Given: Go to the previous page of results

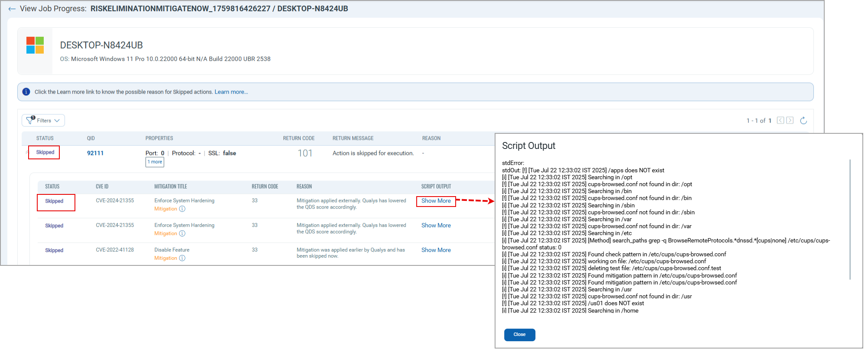Looking at the screenshot, I should [x=780, y=120].
